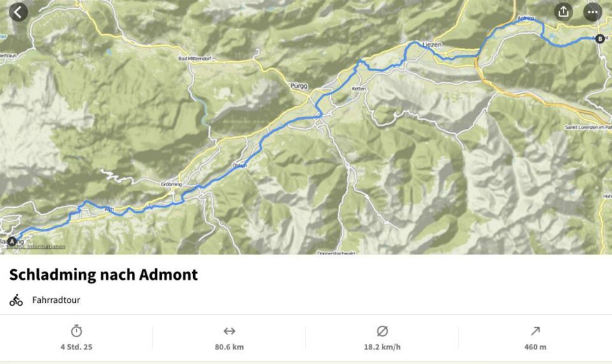Viewport: 612px width, 364px height.
Task: Click the 4 Std. 25 duration value
Action: coord(76,347)
